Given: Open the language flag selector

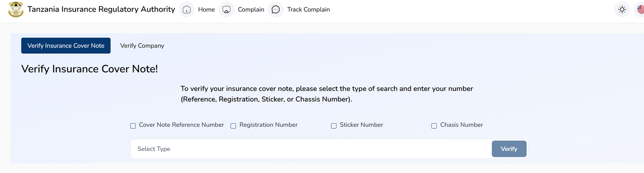Looking at the screenshot, I should point(640,9).
